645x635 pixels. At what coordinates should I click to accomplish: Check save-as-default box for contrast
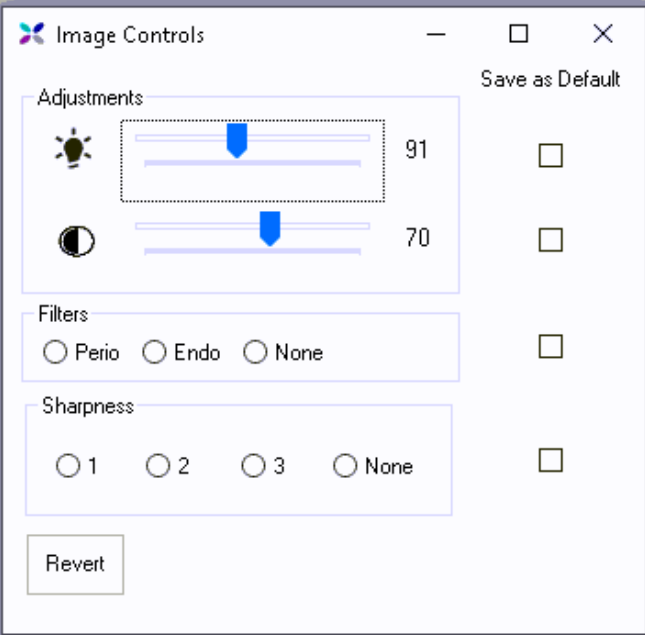point(551,240)
